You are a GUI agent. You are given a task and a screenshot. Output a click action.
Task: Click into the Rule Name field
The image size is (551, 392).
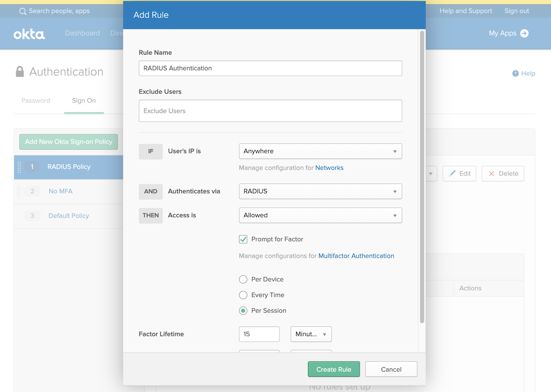[x=270, y=68]
